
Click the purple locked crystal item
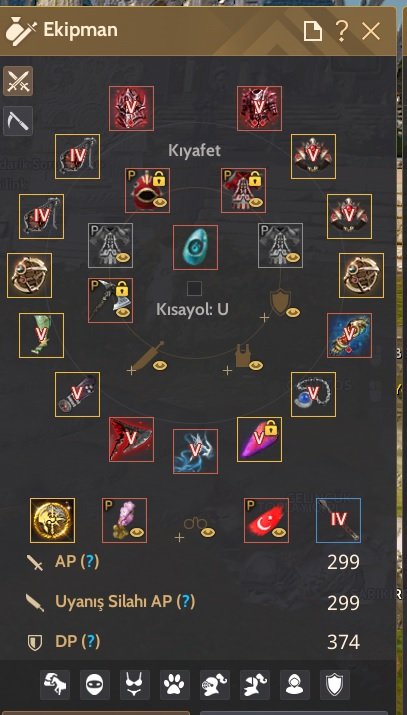259,440
